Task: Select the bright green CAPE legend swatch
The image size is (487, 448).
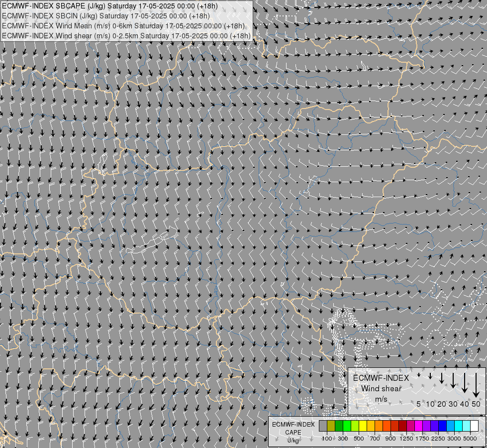Action: [347, 426]
